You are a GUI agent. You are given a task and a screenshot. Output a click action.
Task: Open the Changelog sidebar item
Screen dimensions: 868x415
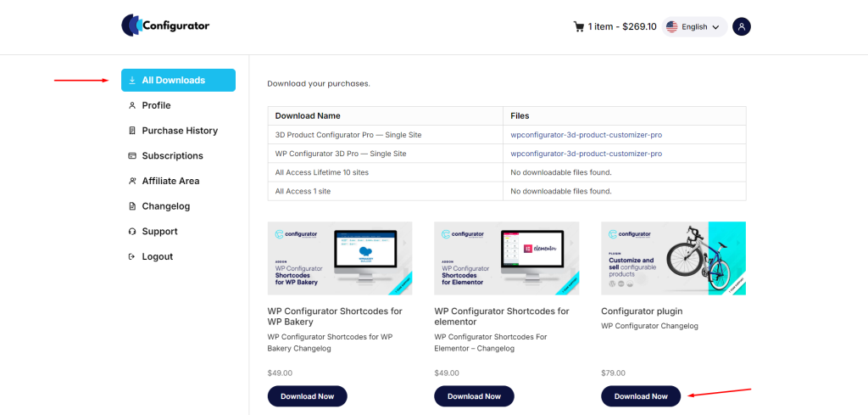(166, 206)
